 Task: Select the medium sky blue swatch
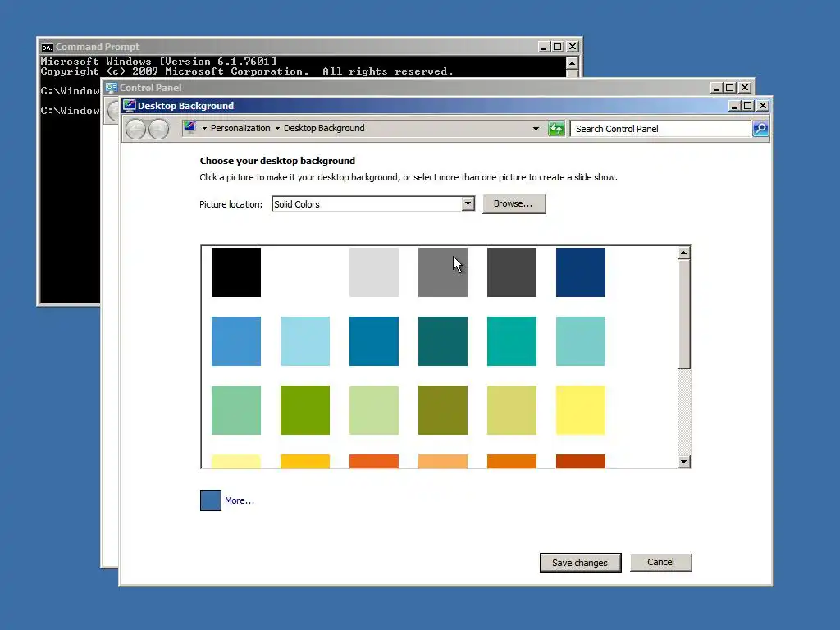point(236,341)
